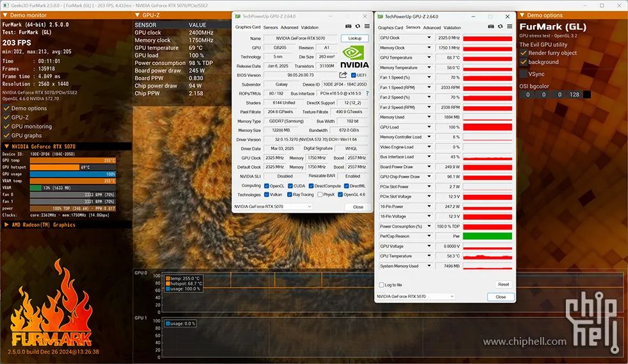Open Advanced tab in Sensors window
The height and width of the screenshot is (364, 628).
click(432, 28)
